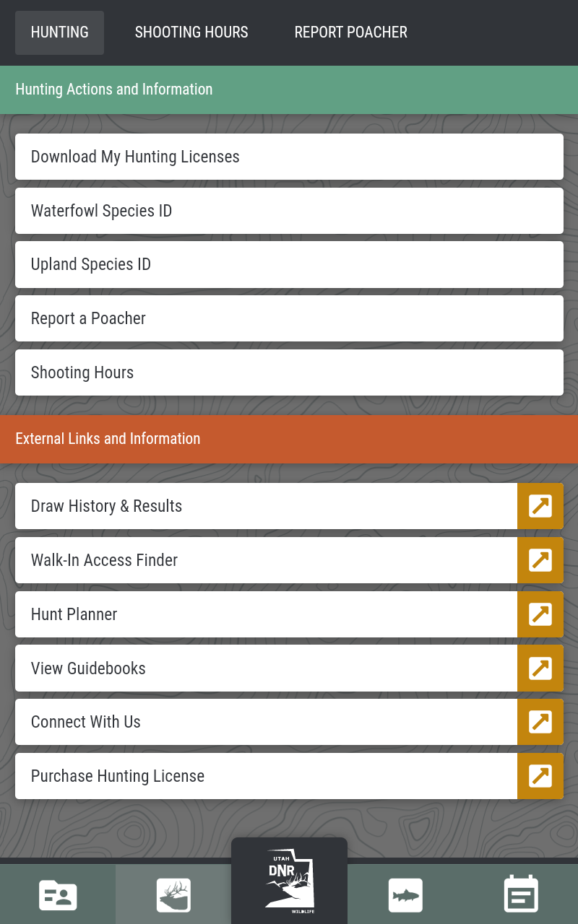The width and height of the screenshot is (578, 924).
Task: Open the Hunt Planner link text
Action: [x=74, y=614]
